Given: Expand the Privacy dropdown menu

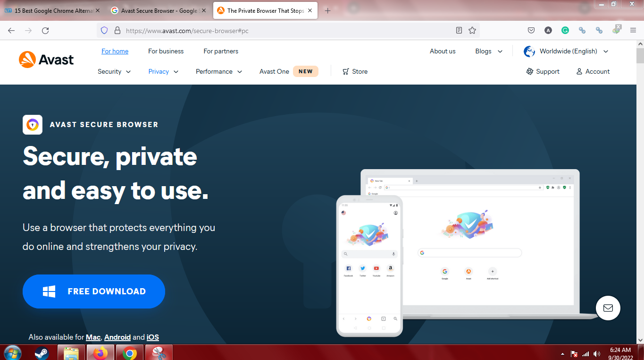Looking at the screenshot, I should coord(163,71).
